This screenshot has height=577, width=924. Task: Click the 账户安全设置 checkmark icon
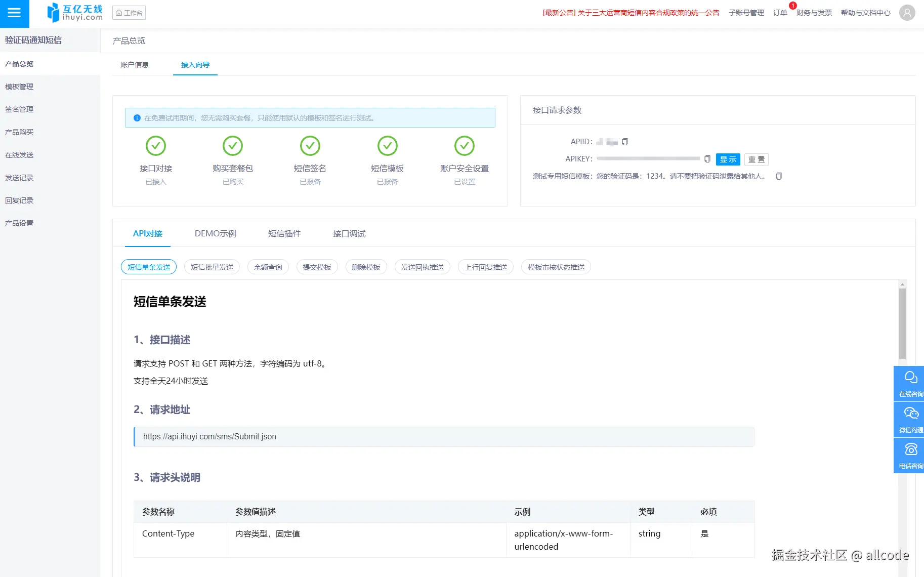[x=465, y=146]
